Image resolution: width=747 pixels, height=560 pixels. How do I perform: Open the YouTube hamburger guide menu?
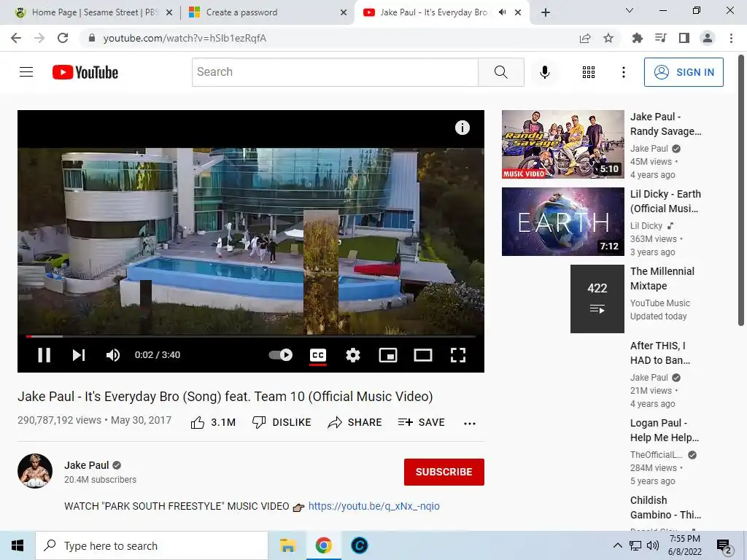click(x=26, y=72)
